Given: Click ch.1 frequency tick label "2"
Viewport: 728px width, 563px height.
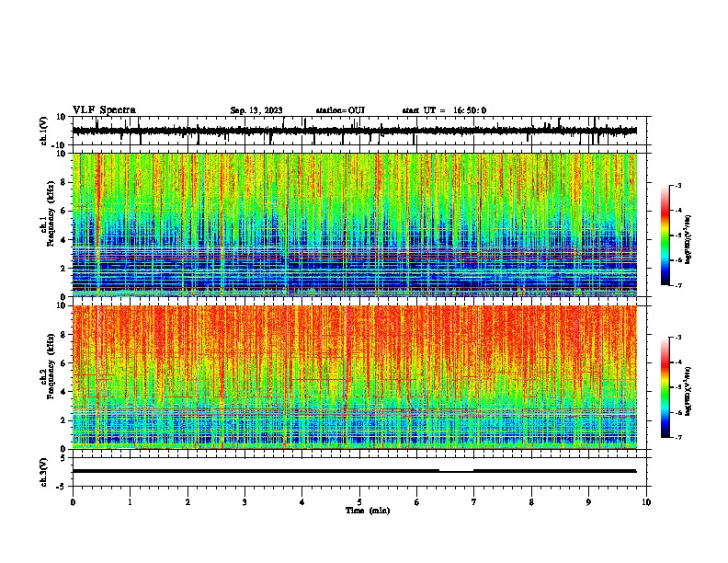Looking at the screenshot, I should coord(63,269).
